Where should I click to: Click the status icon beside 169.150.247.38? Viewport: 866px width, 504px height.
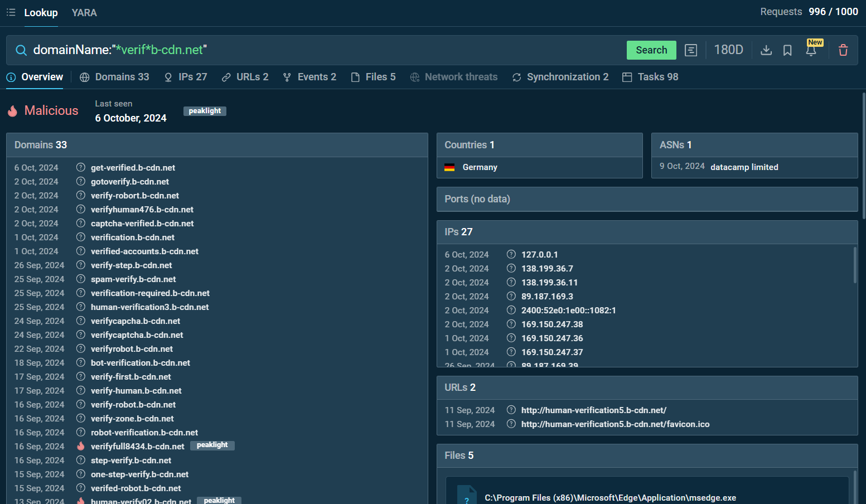511,324
